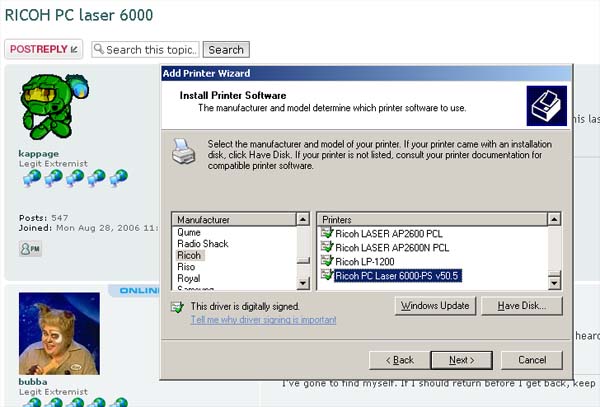Viewport: 600px width, 407px height.
Task: Click the Add Printer Wizard title bar
Action: point(366,73)
